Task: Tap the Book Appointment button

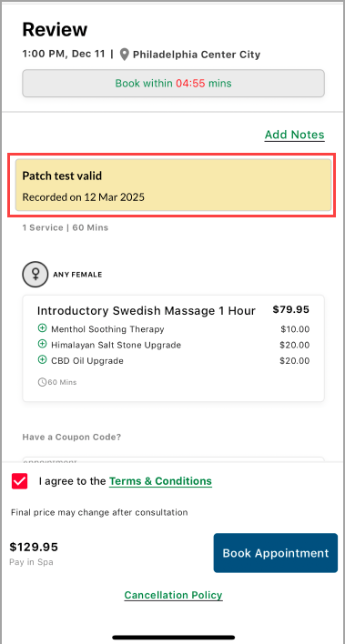Action: [276, 553]
